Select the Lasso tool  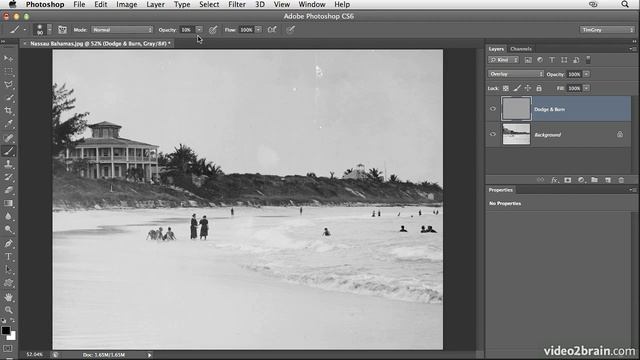coord(8,84)
